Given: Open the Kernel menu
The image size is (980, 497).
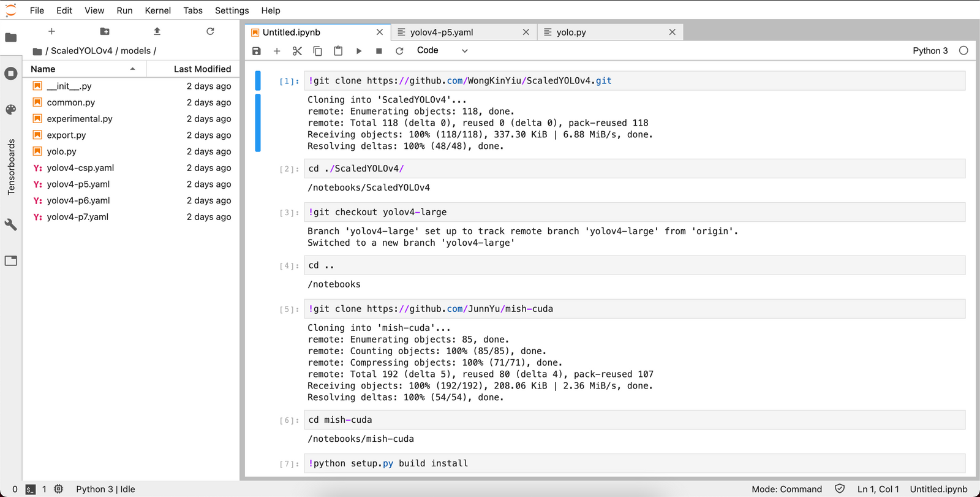Looking at the screenshot, I should coord(158,10).
